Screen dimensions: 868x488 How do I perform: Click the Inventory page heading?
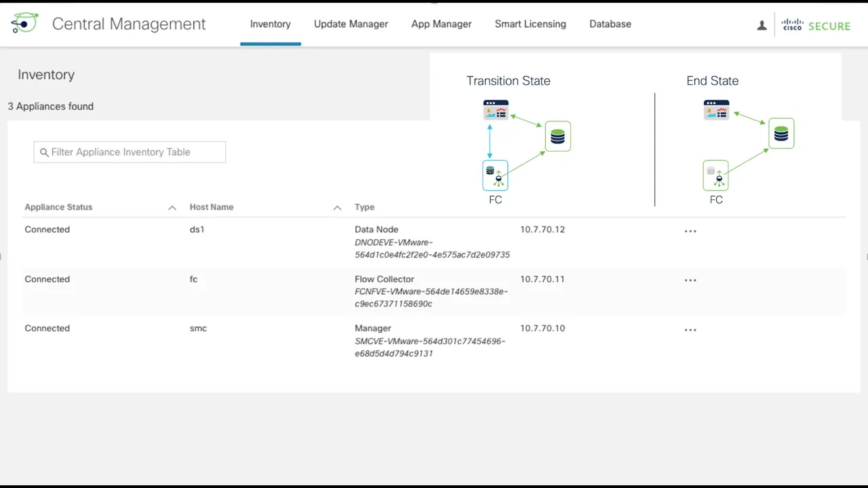[x=46, y=75]
